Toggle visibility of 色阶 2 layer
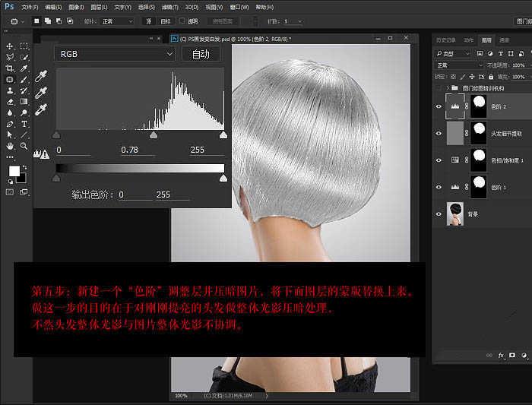The width and height of the screenshot is (532, 405). pyautogui.click(x=439, y=107)
